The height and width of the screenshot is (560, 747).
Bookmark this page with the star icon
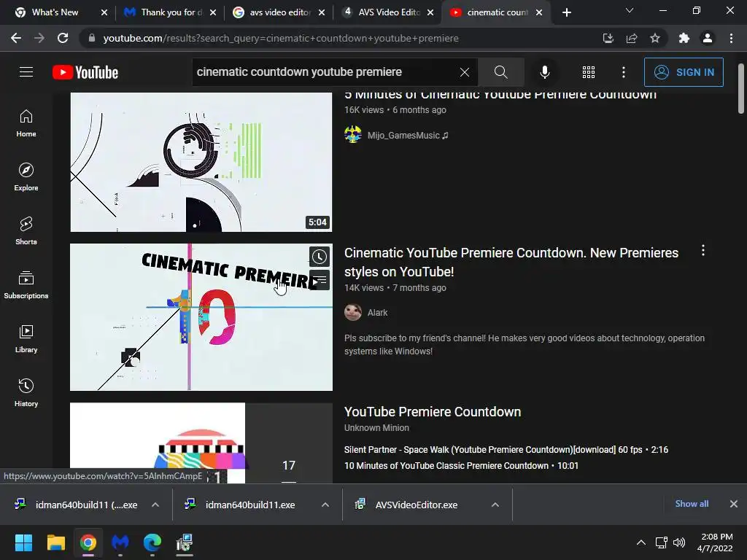655,38
